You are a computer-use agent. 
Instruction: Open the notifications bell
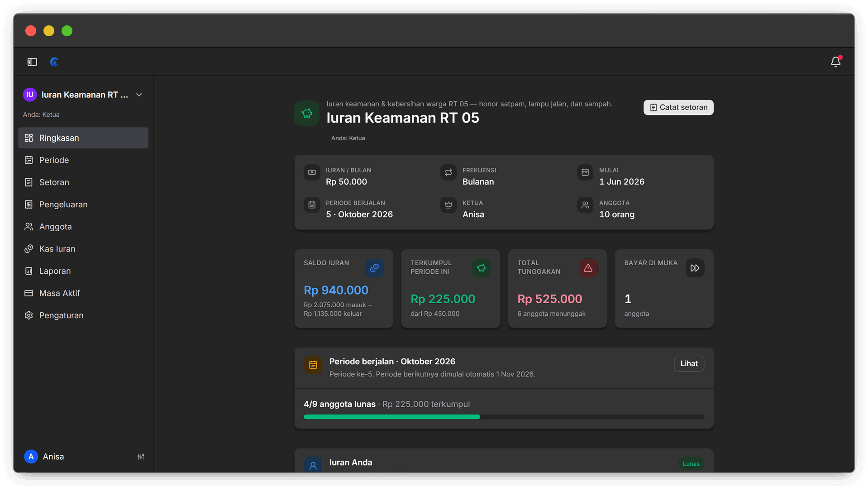(x=835, y=62)
